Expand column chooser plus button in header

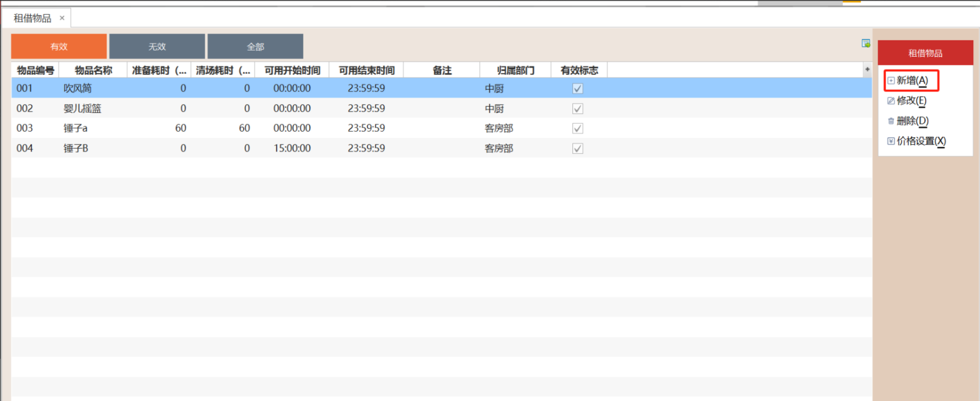pos(867,70)
